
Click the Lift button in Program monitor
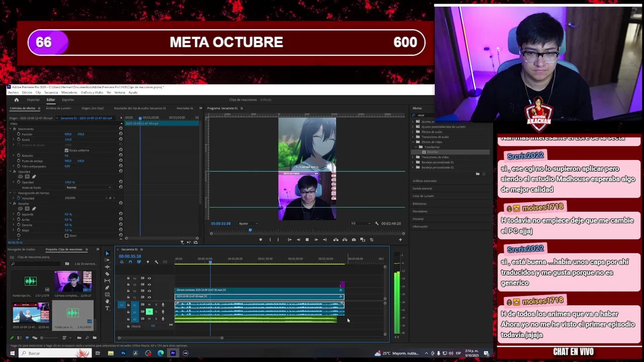[x=336, y=240]
